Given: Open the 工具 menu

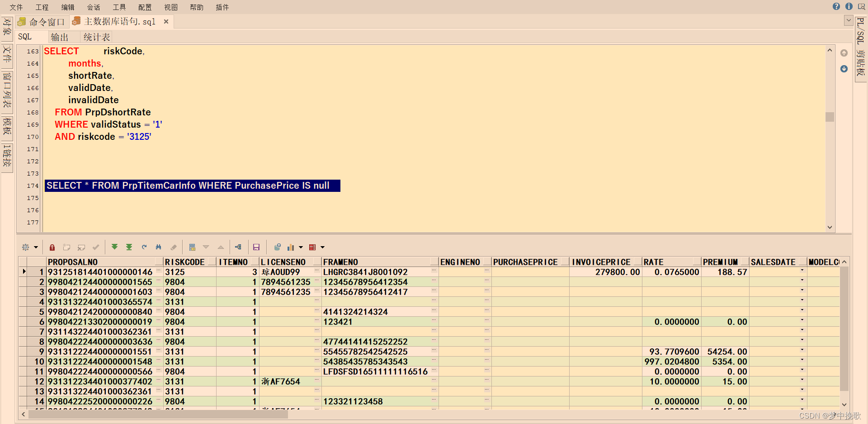Looking at the screenshot, I should point(119,7).
